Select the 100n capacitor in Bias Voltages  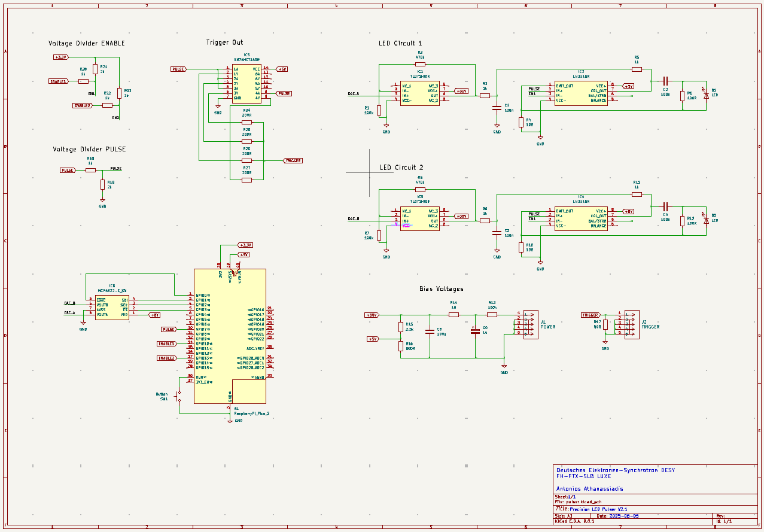(430, 331)
